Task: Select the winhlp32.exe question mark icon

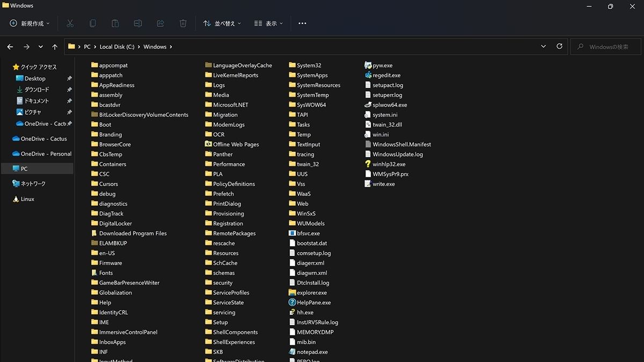Action: (x=368, y=164)
